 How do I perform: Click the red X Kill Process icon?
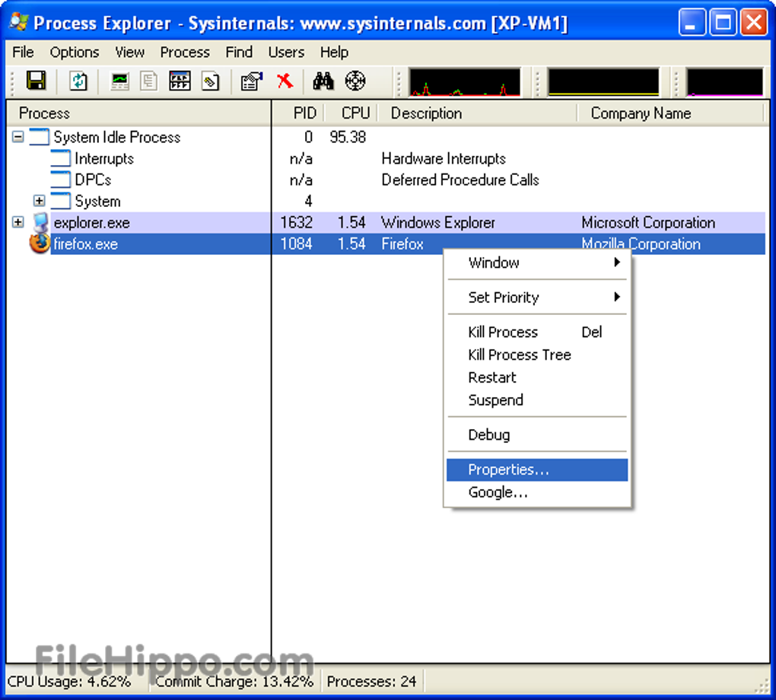tap(285, 81)
